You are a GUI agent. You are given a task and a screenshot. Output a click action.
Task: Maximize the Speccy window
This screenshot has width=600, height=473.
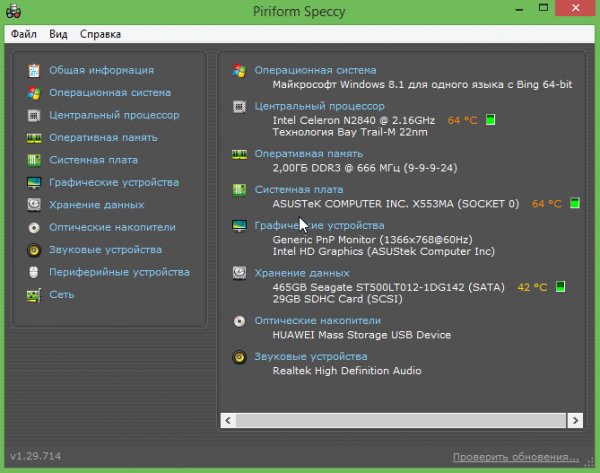(x=543, y=8)
